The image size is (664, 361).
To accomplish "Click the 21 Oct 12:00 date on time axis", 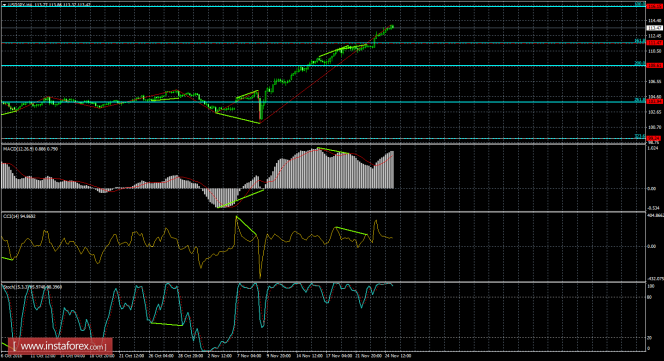I will point(131,356).
